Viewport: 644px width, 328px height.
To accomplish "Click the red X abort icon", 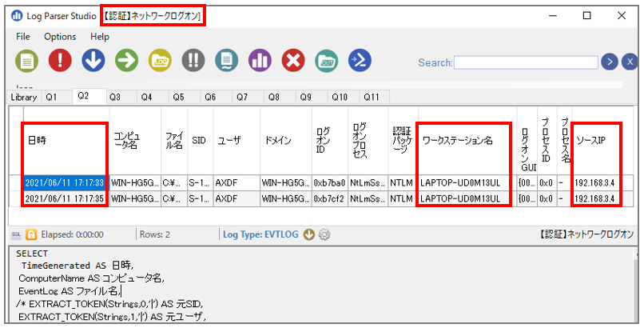I will pyautogui.click(x=293, y=61).
